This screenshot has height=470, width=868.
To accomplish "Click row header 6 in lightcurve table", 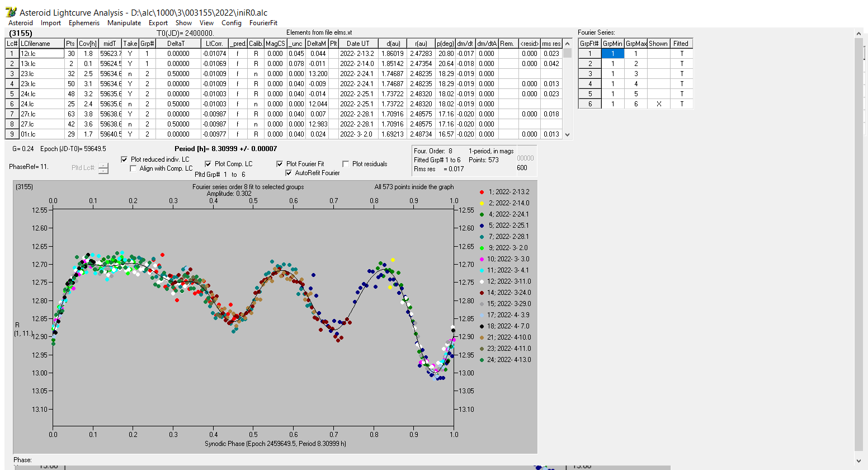I will click(12, 104).
